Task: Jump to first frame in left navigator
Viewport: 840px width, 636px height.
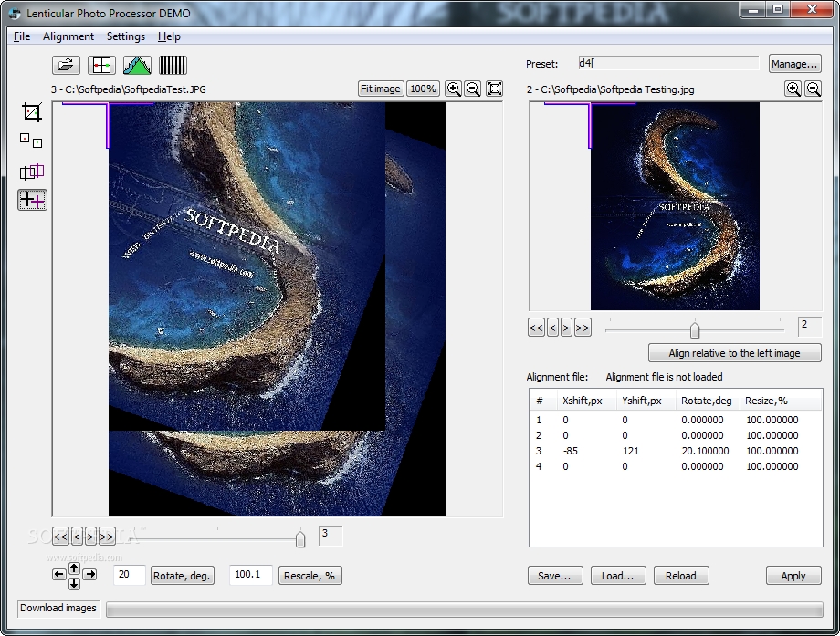Action: pyautogui.click(x=60, y=536)
